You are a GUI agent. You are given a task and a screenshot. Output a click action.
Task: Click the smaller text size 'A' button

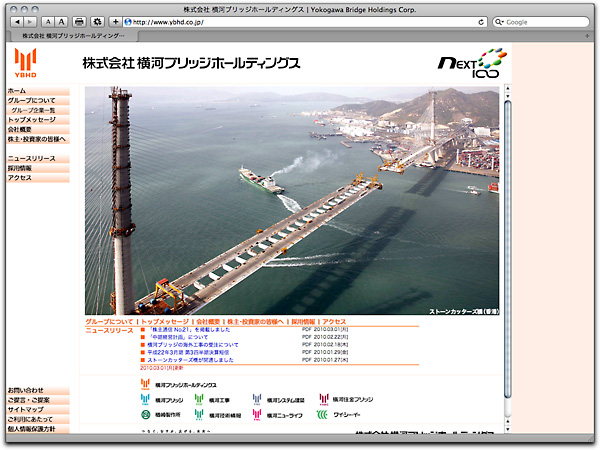point(48,21)
